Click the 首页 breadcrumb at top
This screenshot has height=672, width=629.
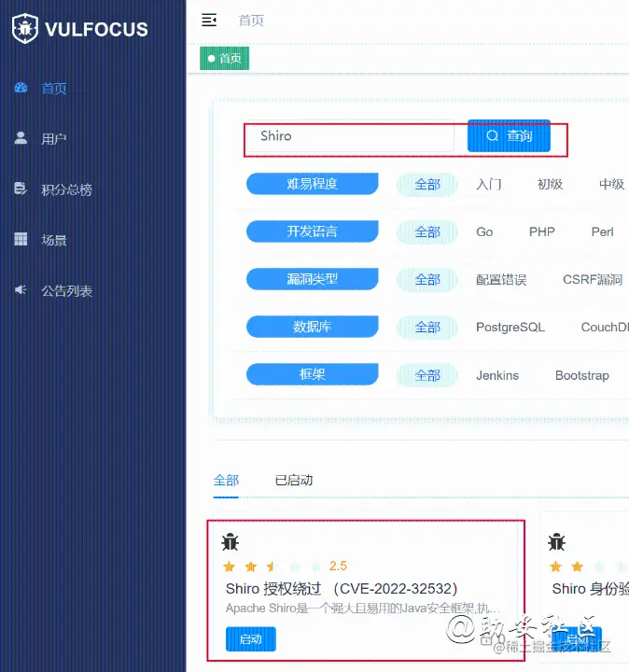(251, 21)
